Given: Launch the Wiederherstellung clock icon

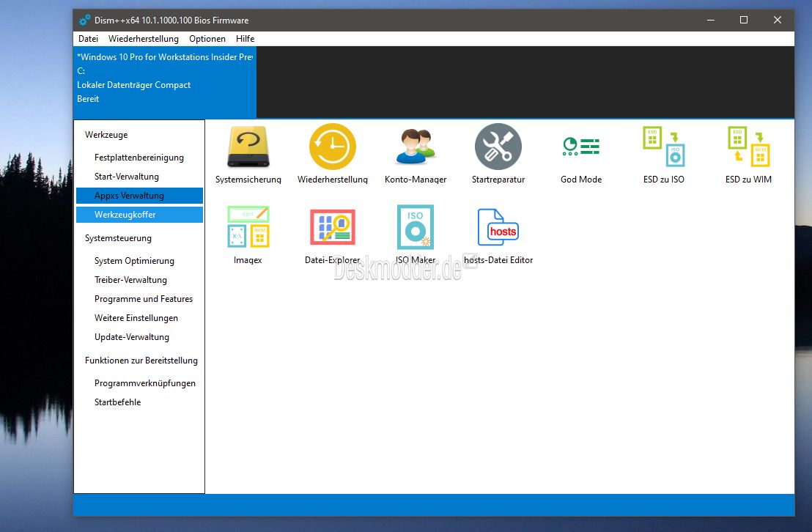Looking at the screenshot, I should [x=333, y=147].
